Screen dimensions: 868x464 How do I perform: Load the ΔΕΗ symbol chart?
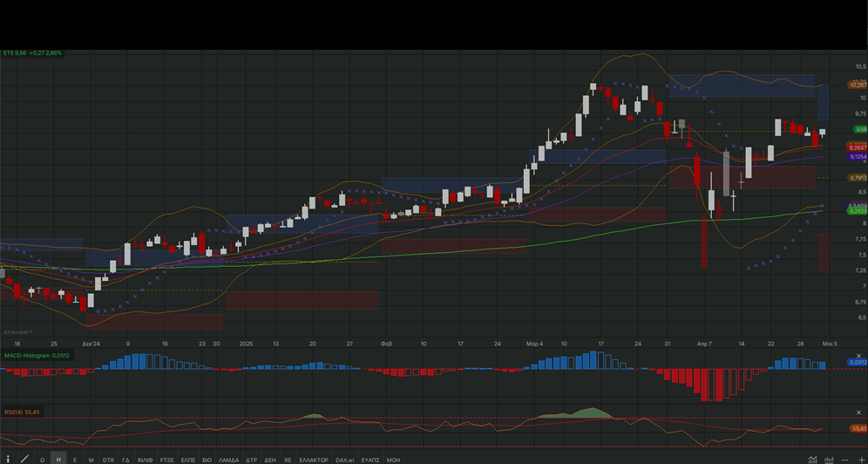270,460
